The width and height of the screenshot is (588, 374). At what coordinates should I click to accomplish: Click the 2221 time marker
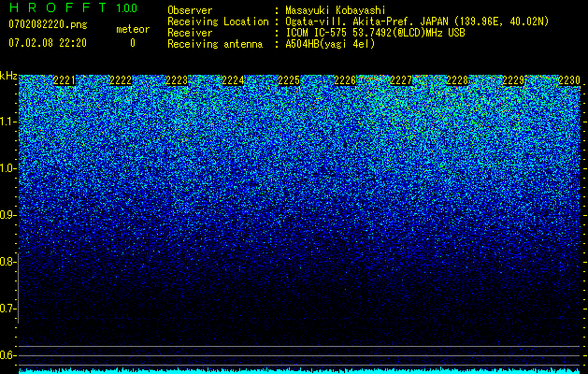[x=65, y=80]
